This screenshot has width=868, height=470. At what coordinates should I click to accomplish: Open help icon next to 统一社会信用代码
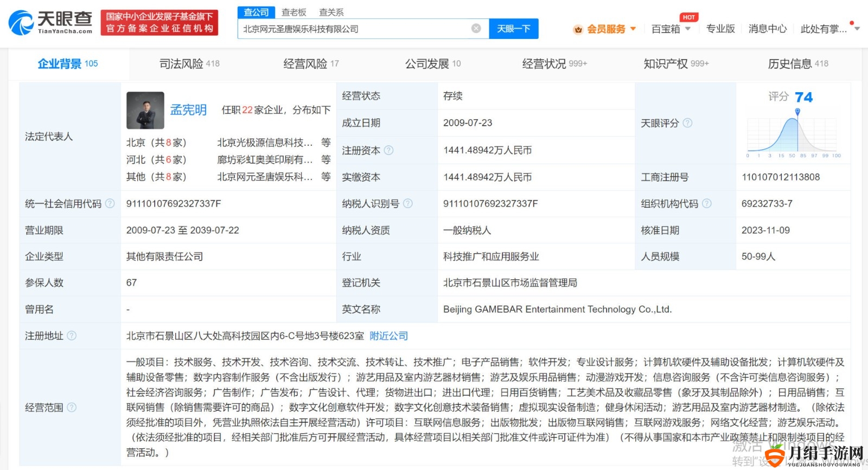pos(110,203)
